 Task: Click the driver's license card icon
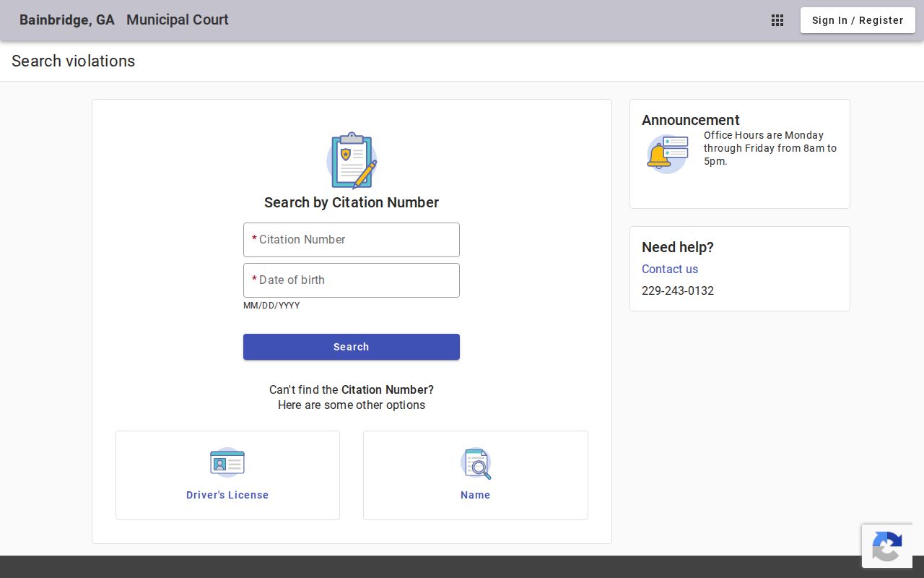pos(227,462)
